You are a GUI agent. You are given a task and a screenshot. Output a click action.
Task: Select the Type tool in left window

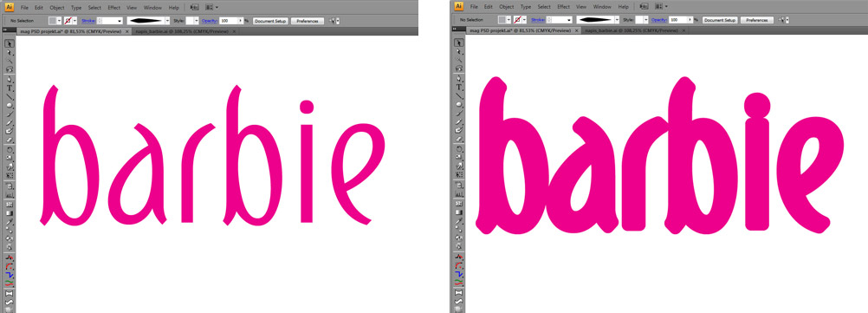click(x=10, y=88)
